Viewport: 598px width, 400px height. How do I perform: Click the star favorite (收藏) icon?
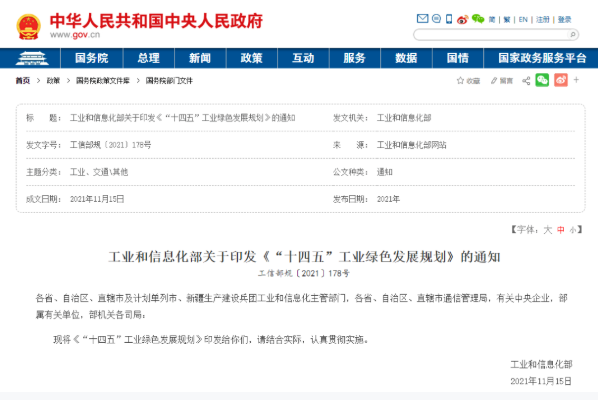pyautogui.click(x=460, y=80)
